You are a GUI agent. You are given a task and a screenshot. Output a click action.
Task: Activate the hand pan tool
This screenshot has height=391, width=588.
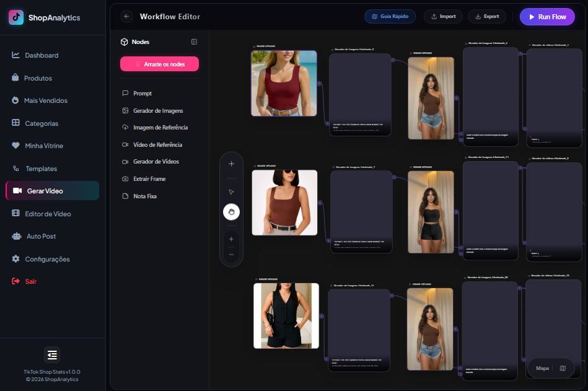pyautogui.click(x=231, y=212)
